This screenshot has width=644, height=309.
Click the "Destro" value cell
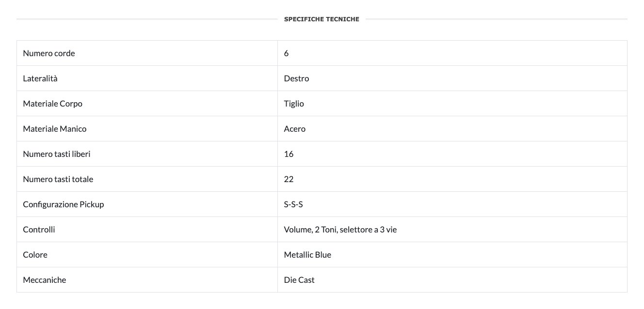tap(296, 78)
